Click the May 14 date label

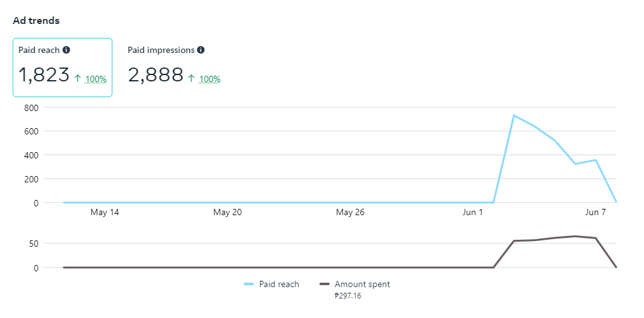pos(105,213)
